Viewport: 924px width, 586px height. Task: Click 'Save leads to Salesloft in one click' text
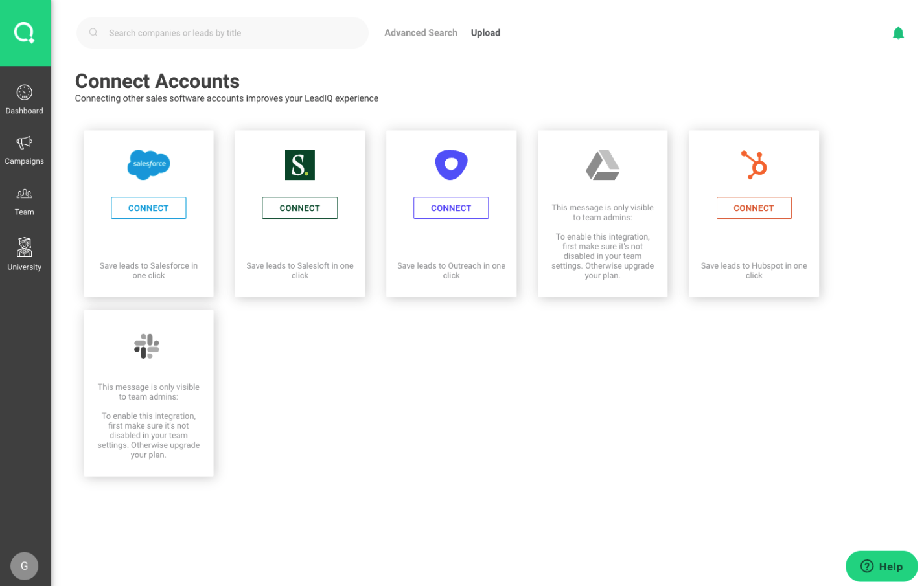300,271
